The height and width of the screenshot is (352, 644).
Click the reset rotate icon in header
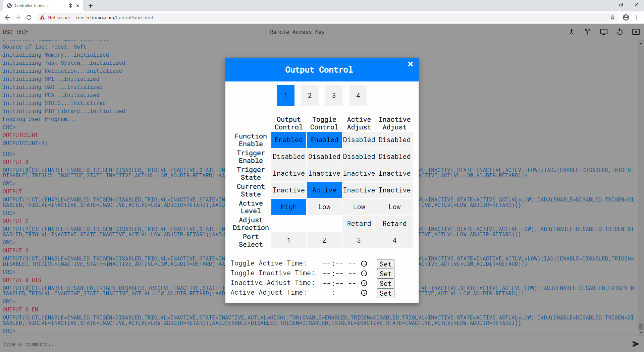click(x=620, y=32)
